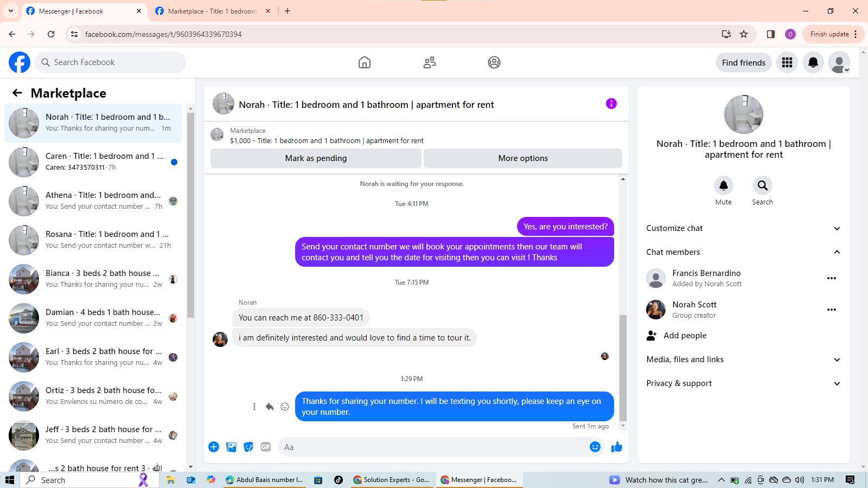868x488 pixels.
Task: Attach a photo file in composer
Action: (x=232, y=447)
